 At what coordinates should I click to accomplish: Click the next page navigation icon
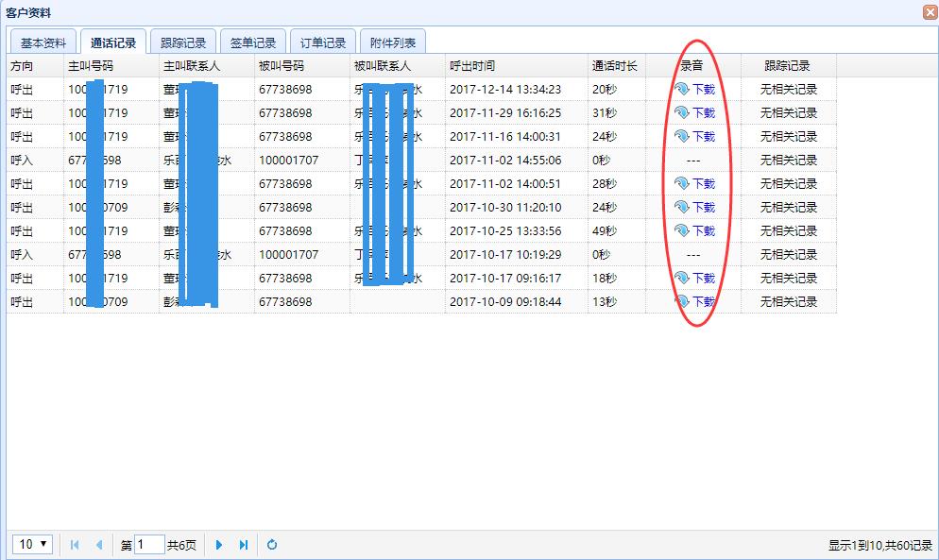219,544
